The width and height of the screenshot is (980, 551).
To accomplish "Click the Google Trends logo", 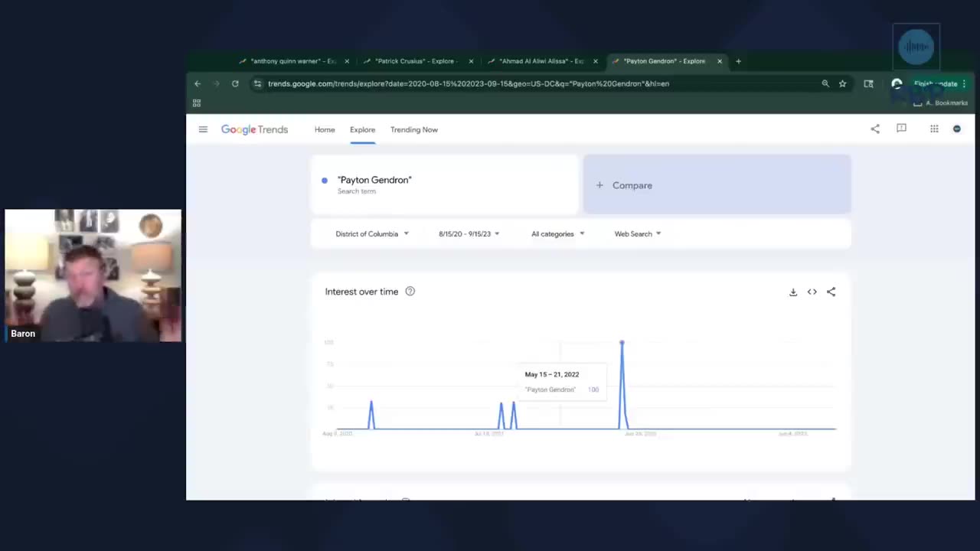I will 254,129.
